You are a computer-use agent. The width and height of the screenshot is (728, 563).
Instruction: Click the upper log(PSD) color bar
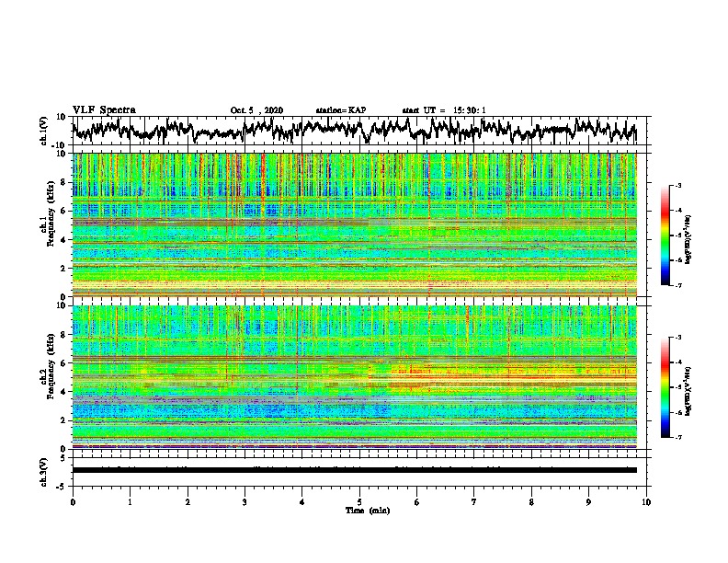[665, 236]
